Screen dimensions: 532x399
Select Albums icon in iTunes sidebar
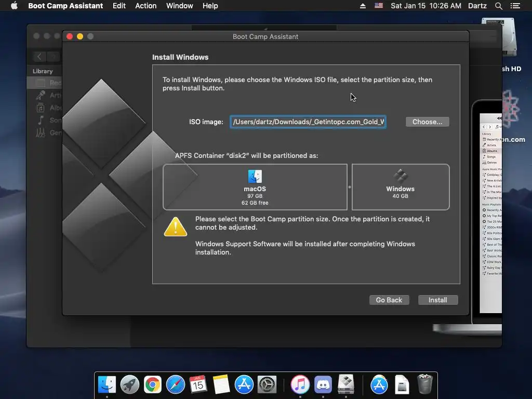pos(41,108)
